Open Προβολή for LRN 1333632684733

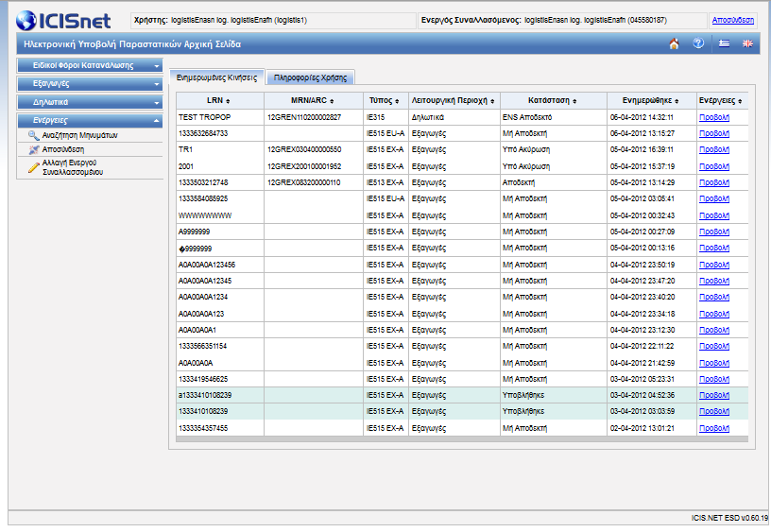(714, 134)
